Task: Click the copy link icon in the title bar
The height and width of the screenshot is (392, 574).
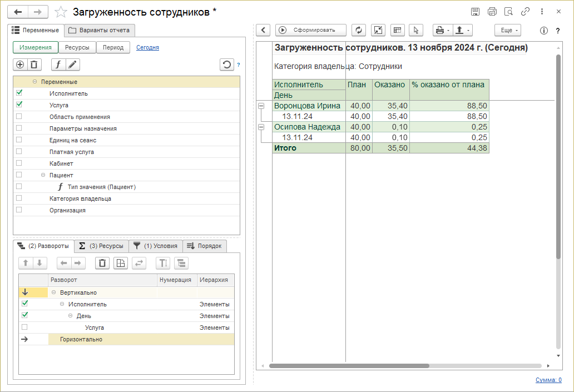Action: coord(525,12)
